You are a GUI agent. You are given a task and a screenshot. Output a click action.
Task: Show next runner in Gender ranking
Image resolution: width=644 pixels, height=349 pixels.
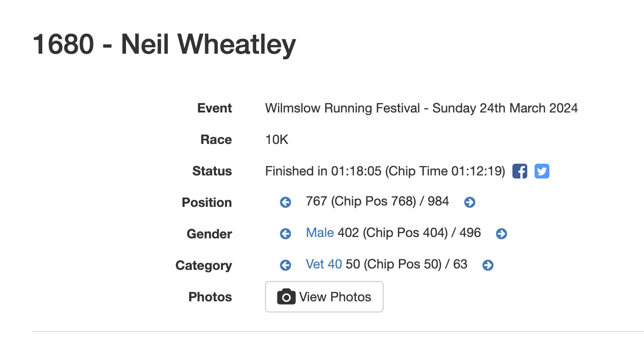501,234
